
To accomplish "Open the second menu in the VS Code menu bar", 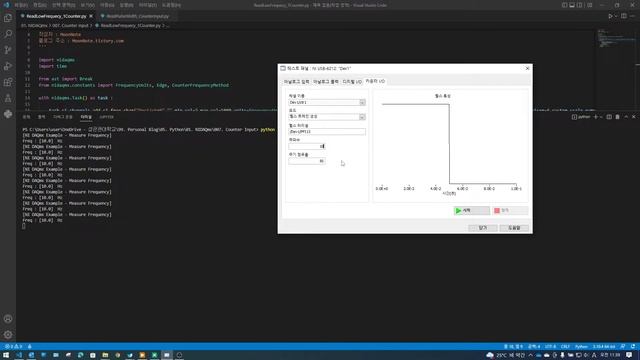I will click(40, 5).
